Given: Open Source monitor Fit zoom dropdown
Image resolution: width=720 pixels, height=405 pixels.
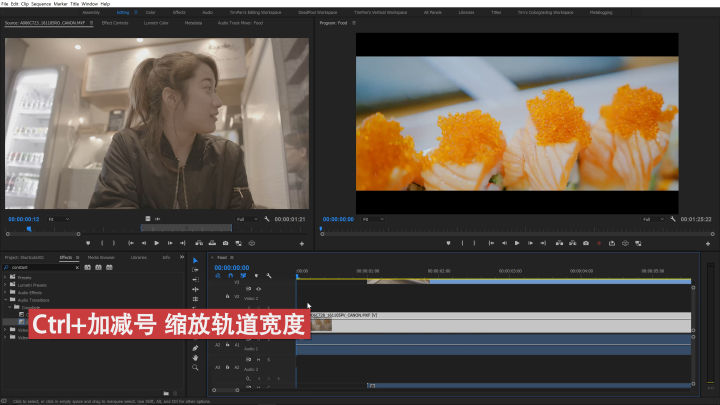Looking at the screenshot, I should point(59,219).
